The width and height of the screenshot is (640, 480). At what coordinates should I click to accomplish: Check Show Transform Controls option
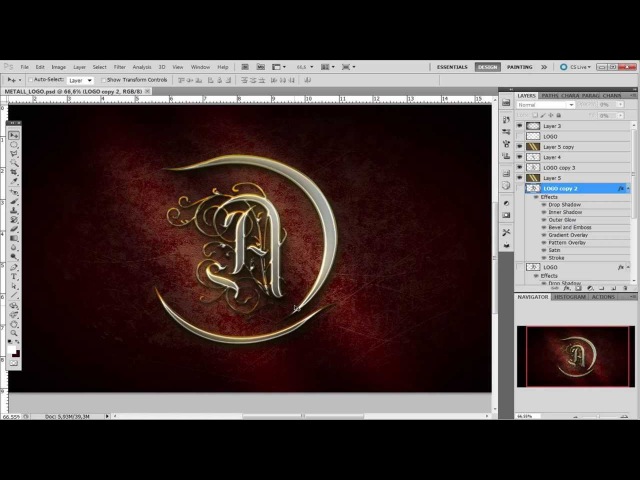[103, 79]
